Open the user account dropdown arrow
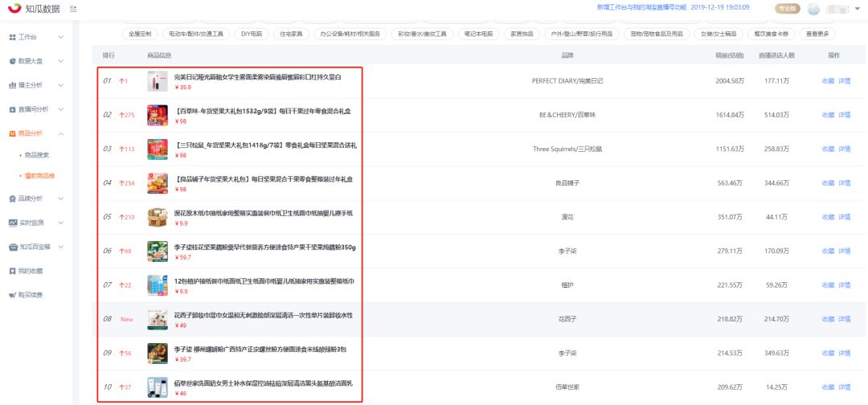Image resolution: width=868 pixels, height=405 pixels. pyautogui.click(x=858, y=9)
